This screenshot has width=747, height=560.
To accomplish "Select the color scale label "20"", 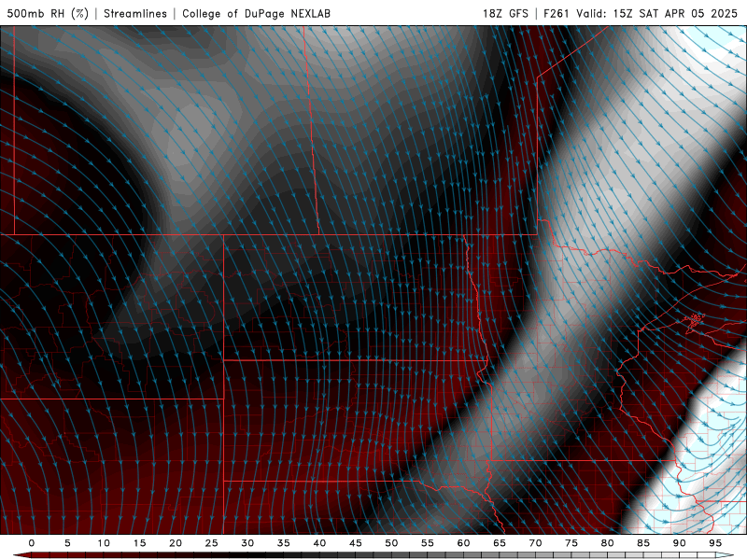I will (x=176, y=543).
